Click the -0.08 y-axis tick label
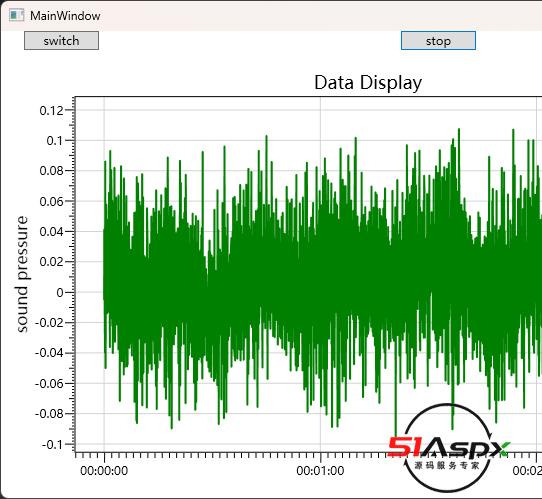The image size is (542, 499). pyautogui.click(x=49, y=414)
